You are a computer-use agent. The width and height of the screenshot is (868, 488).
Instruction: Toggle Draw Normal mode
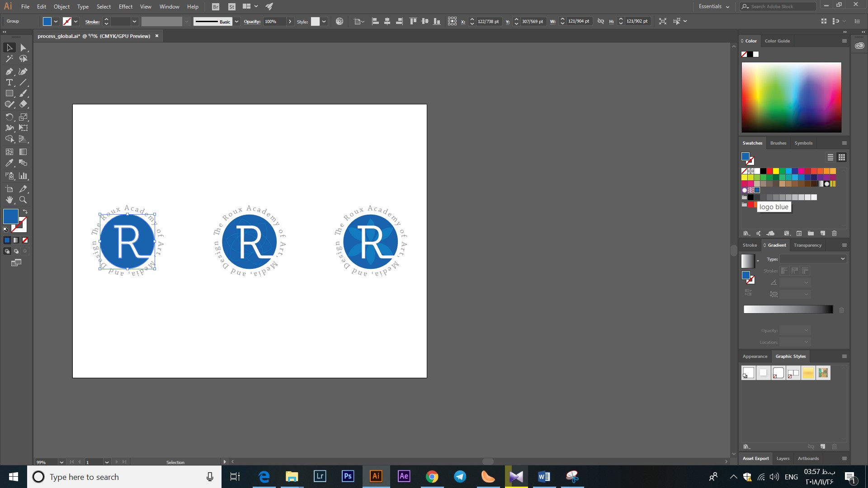7,251
